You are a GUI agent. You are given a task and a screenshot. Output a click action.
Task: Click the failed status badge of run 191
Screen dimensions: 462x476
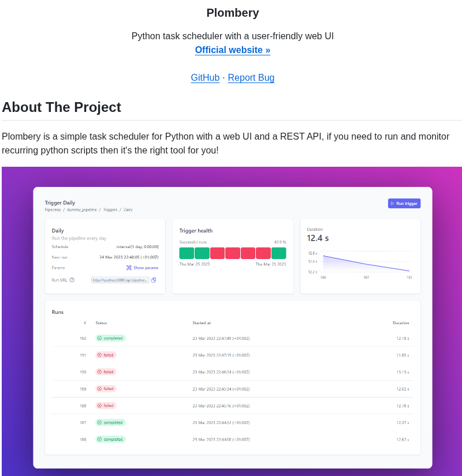[106, 355]
